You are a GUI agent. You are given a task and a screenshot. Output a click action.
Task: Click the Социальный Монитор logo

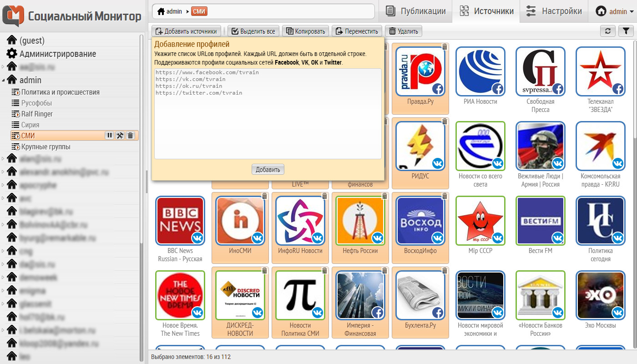coord(72,16)
